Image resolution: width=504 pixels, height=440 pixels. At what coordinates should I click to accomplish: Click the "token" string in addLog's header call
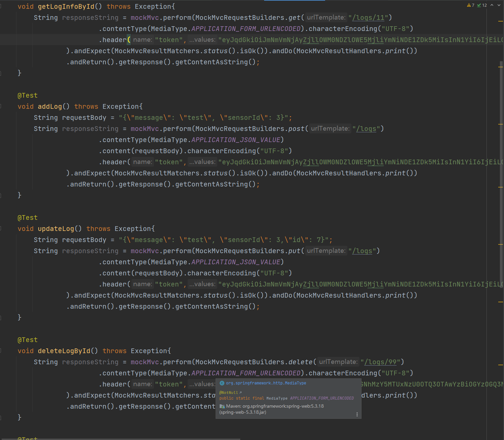coord(169,162)
